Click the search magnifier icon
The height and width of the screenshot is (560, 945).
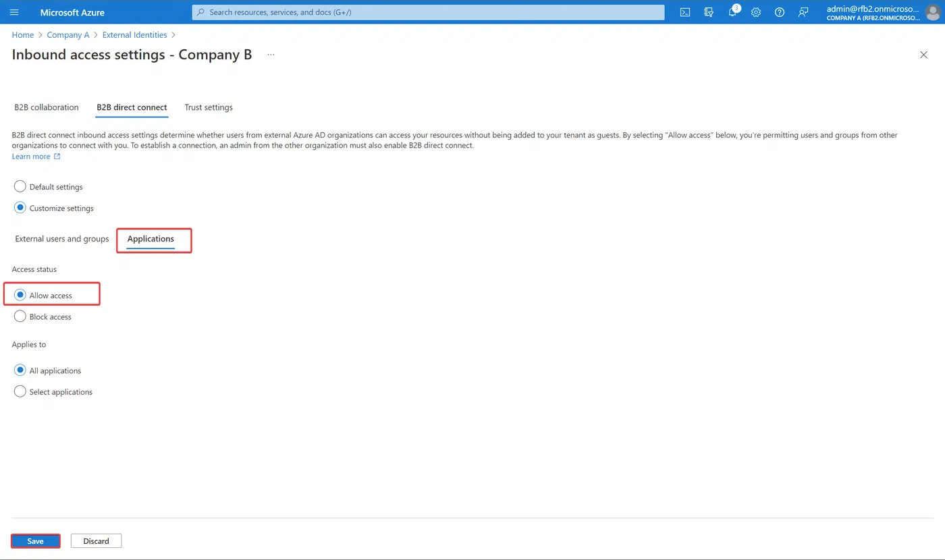coord(200,12)
